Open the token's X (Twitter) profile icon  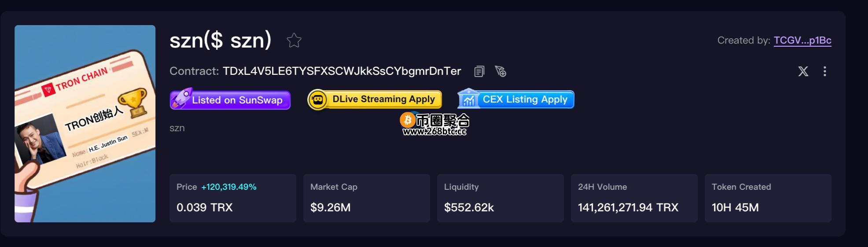(803, 71)
